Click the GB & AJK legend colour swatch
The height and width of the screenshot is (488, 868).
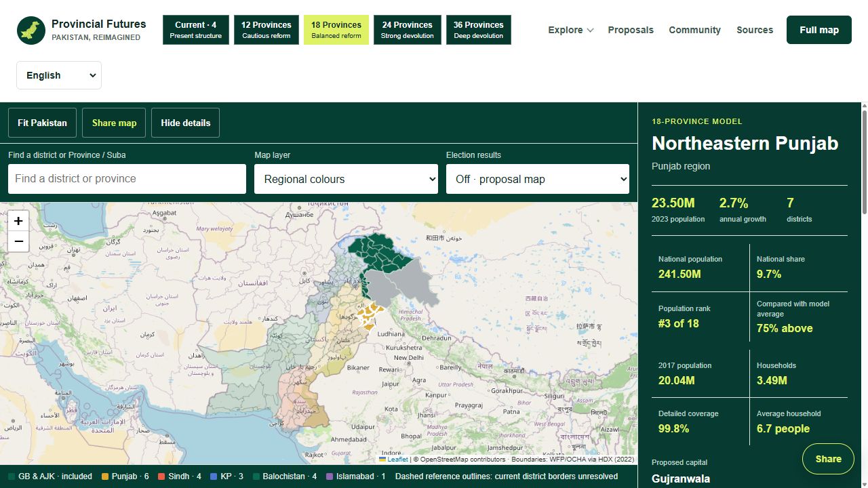pos(12,476)
